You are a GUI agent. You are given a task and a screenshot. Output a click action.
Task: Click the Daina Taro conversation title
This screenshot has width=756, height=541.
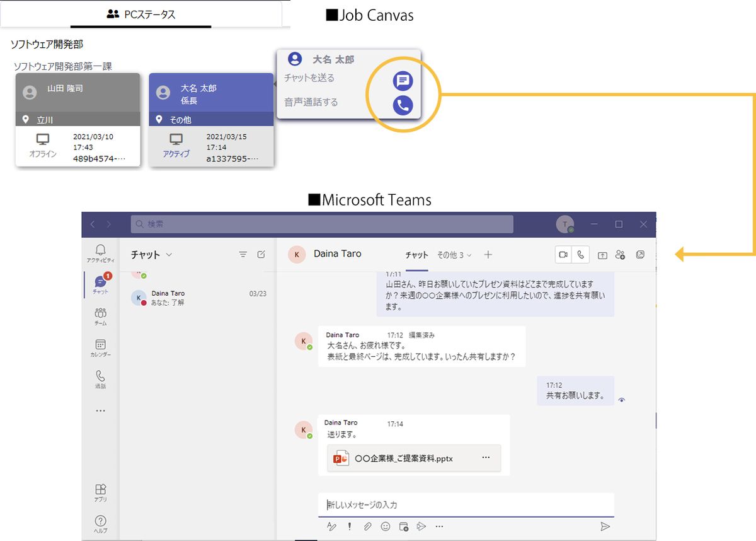pyautogui.click(x=338, y=253)
